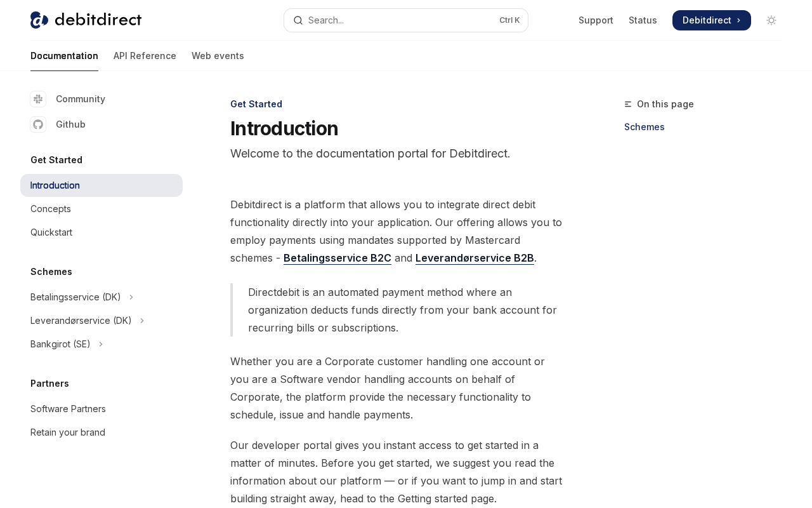Viewport: 812px width, 508px height.
Task: Select the Documentation tab
Action: [64, 56]
